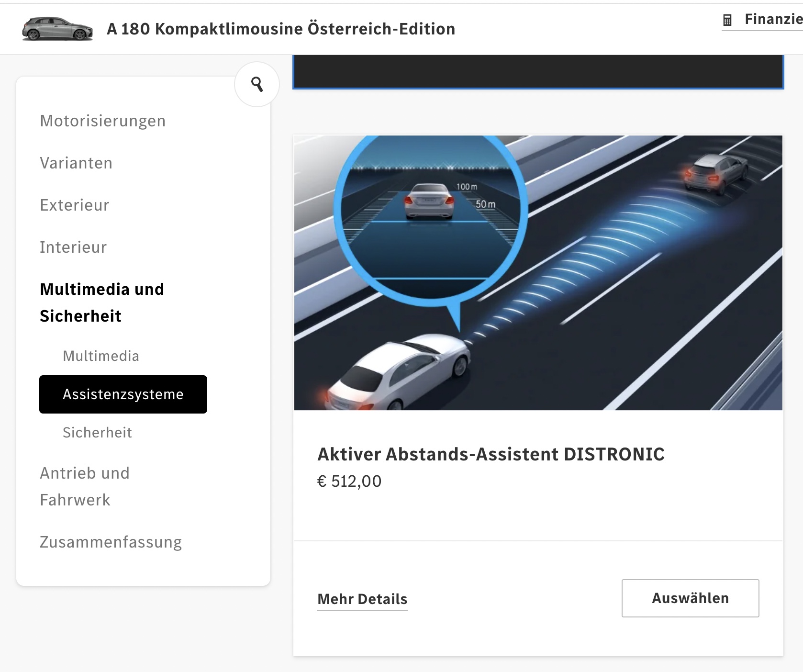Click the A 180 Kompaktlimousine title

(281, 29)
